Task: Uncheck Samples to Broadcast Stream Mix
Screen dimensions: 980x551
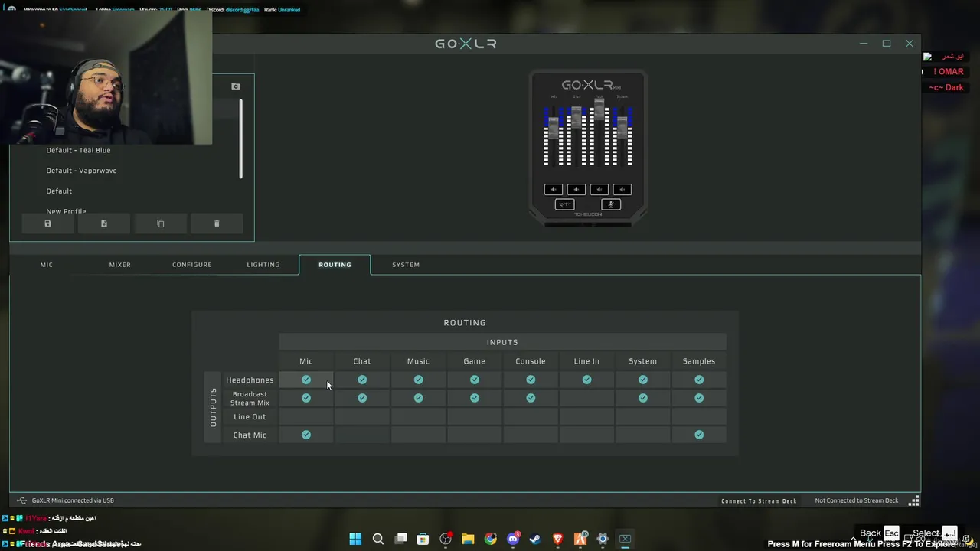Action: point(699,398)
